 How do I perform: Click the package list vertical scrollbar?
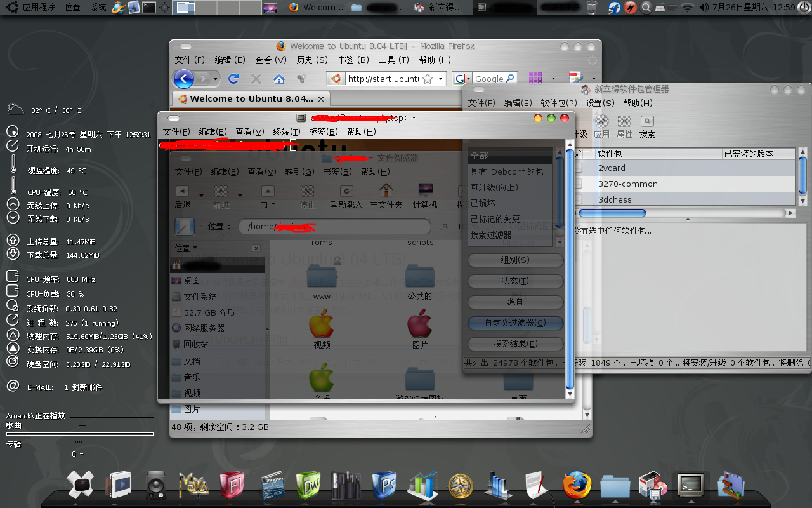click(x=802, y=177)
